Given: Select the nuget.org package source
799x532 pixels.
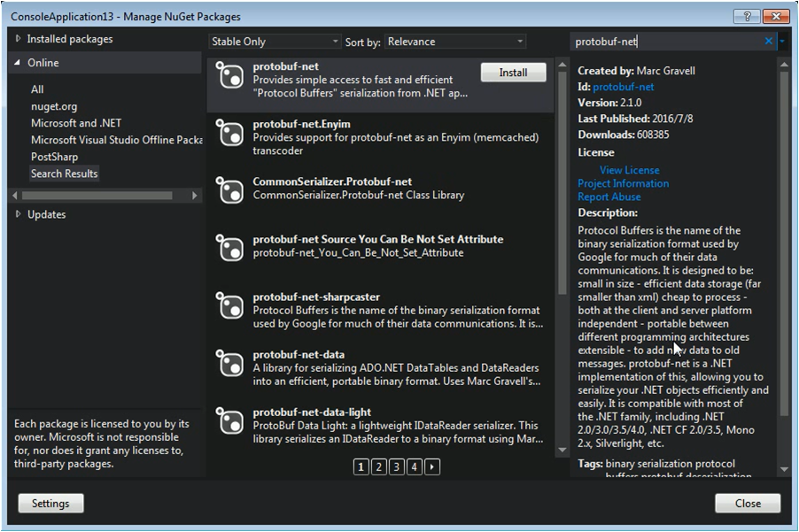Looking at the screenshot, I should click(x=54, y=106).
